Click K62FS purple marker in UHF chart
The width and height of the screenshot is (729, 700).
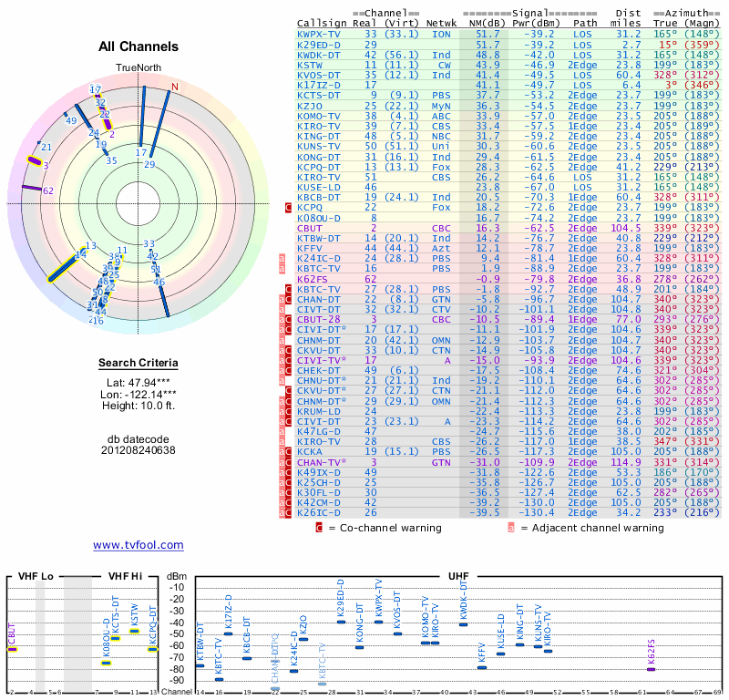pyautogui.click(x=651, y=669)
